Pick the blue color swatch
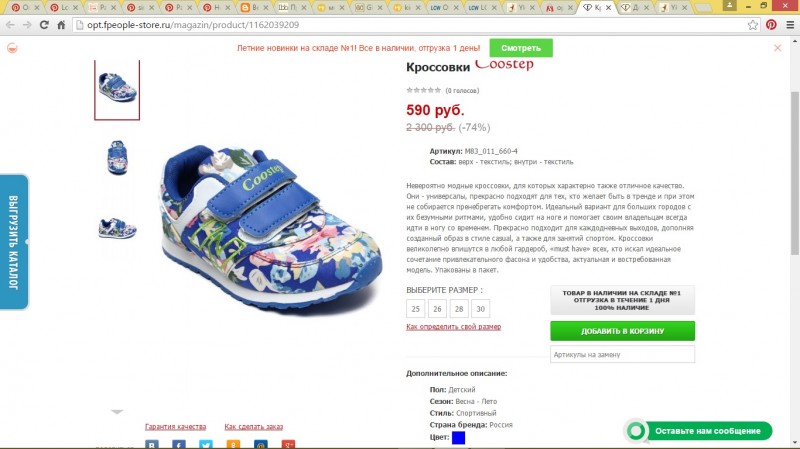Screen dimensions: 800x449 (x=458, y=437)
